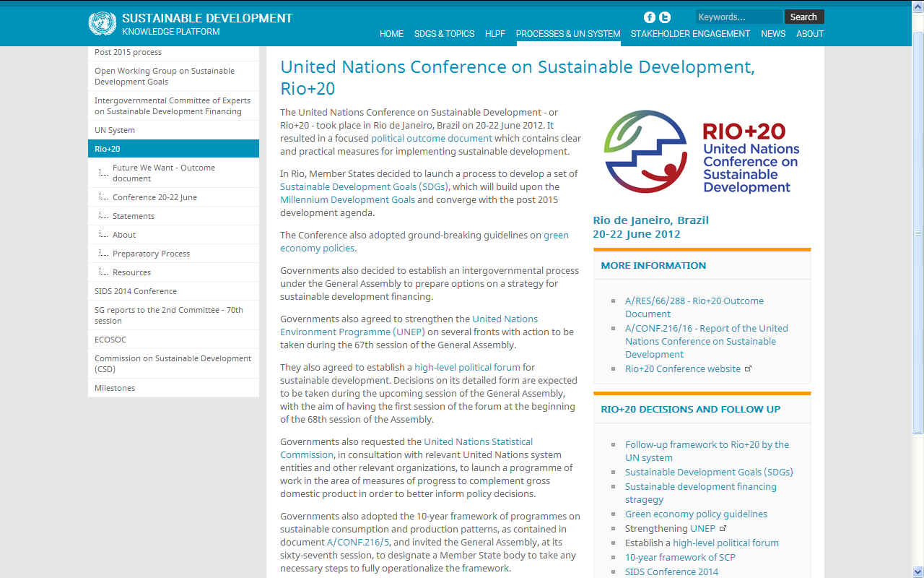Click UNEP link under Strengthening
The height and width of the screenshot is (578, 924).
point(703,528)
